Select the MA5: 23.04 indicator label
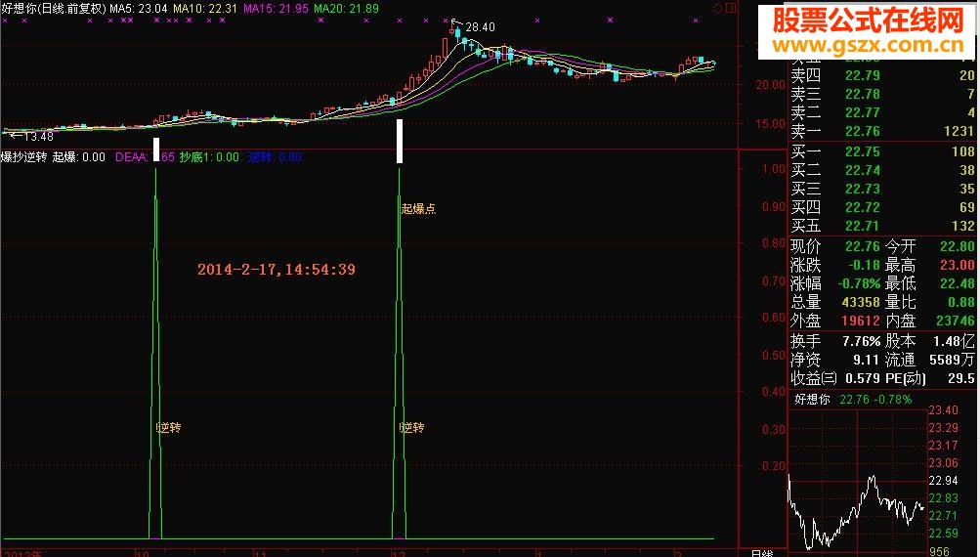980x557 pixels. click(138, 9)
